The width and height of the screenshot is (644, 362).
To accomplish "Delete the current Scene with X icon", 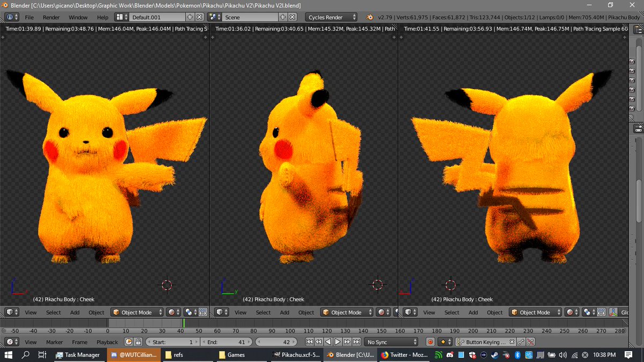I will pyautogui.click(x=292, y=17).
